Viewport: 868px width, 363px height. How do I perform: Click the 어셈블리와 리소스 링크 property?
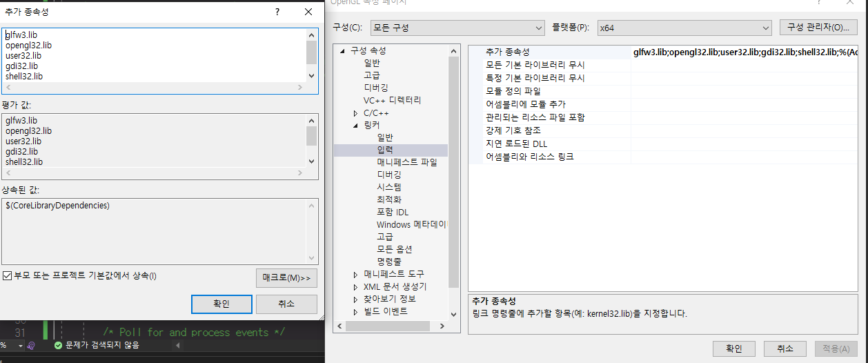coord(664,157)
